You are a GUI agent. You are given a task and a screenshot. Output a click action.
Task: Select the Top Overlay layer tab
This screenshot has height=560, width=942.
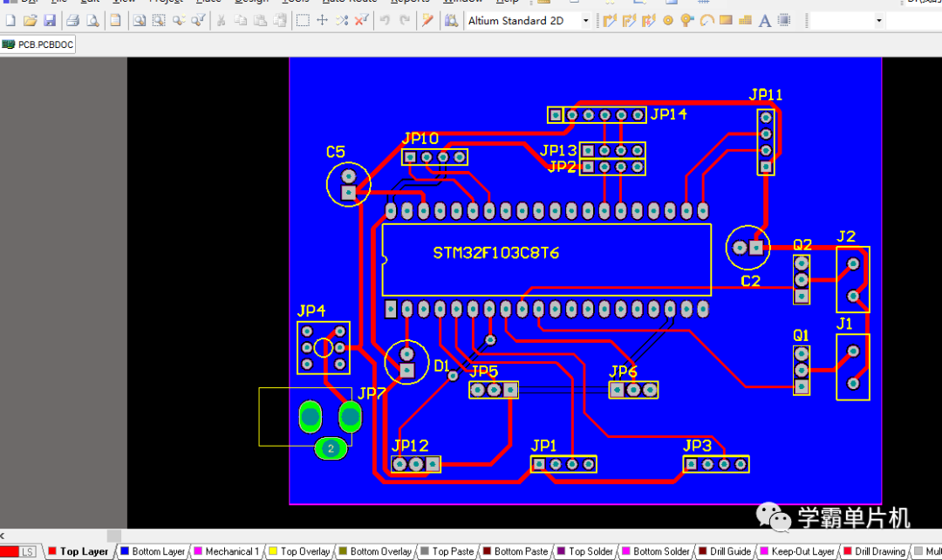(x=299, y=551)
